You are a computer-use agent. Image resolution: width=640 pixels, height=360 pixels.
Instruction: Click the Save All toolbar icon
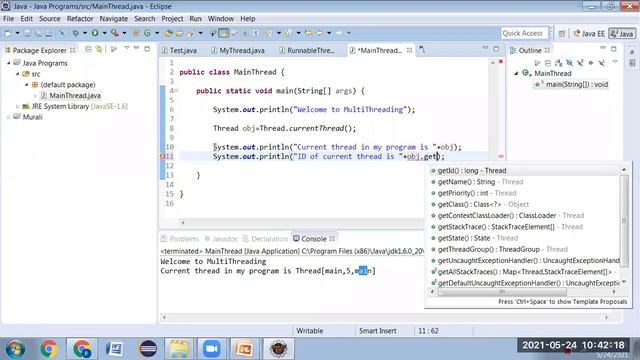[38, 33]
